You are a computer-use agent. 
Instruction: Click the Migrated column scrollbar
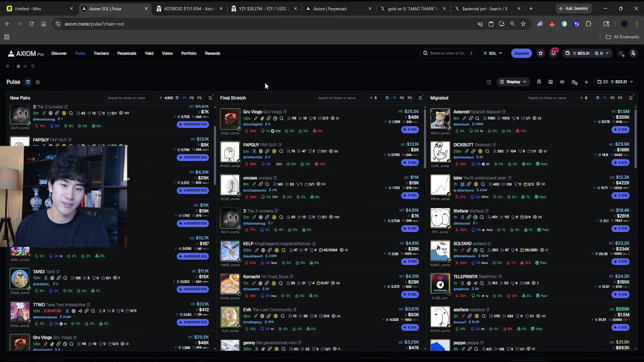[x=635, y=138]
